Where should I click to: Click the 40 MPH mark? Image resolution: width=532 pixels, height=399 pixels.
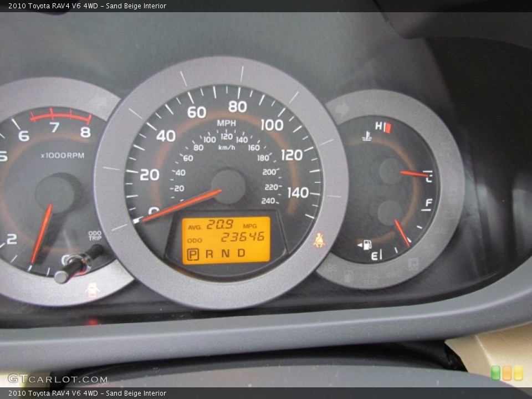(x=166, y=136)
